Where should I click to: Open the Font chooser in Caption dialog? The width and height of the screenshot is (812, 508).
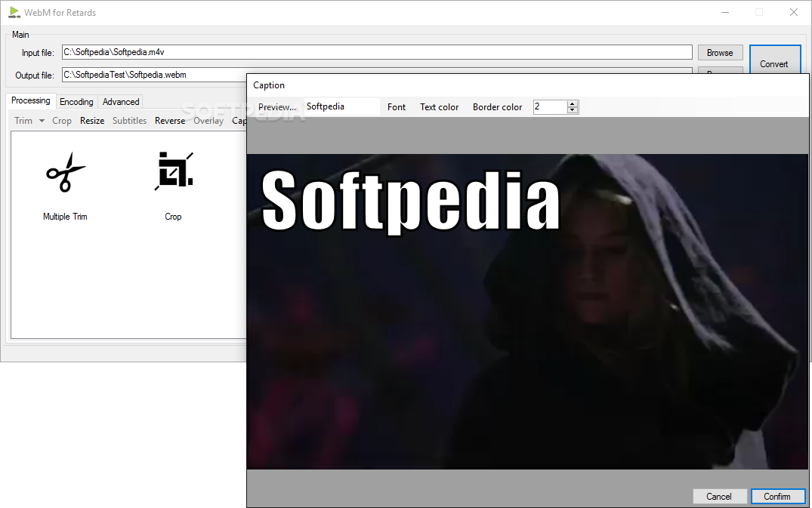397,107
